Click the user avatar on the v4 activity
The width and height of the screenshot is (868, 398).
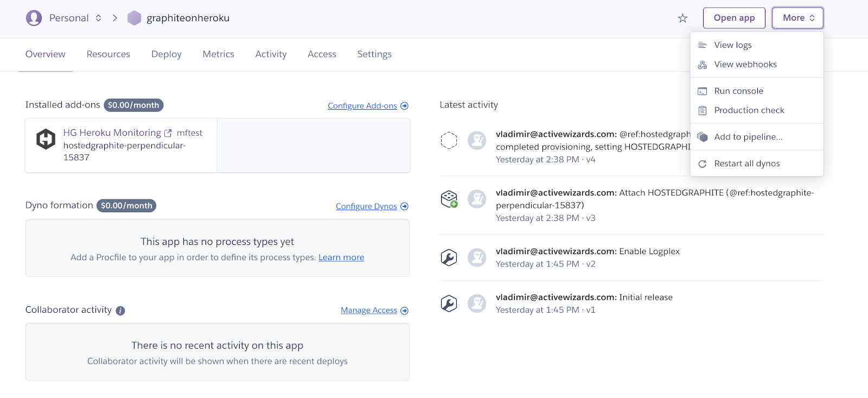click(x=477, y=141)
